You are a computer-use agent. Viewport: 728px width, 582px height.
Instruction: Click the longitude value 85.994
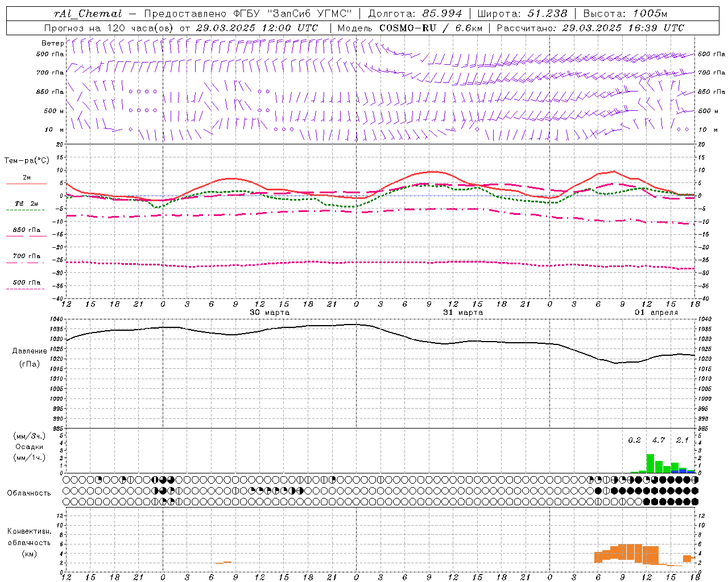tap(442, 14)
